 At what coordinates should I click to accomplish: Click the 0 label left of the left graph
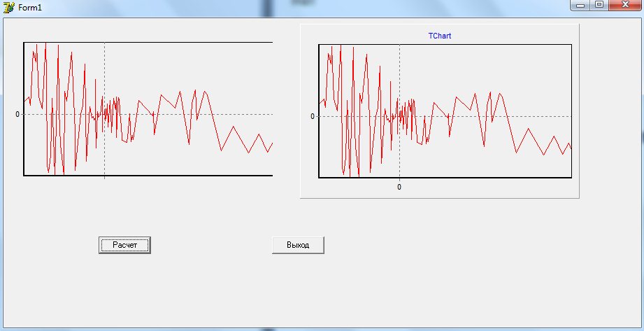click(x=17, y=114)
